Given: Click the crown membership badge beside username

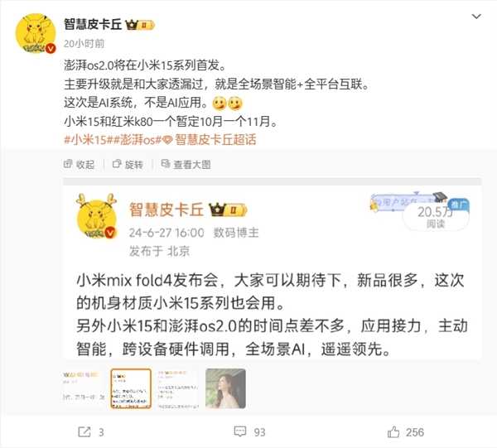Looking at the screenshot, I should pyautogui.click(x=140, y=25).
